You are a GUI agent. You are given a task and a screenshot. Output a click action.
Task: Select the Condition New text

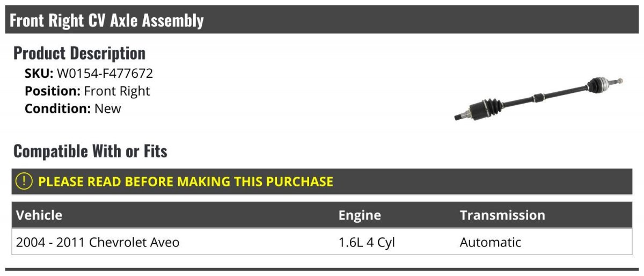[x=73, y=108]
